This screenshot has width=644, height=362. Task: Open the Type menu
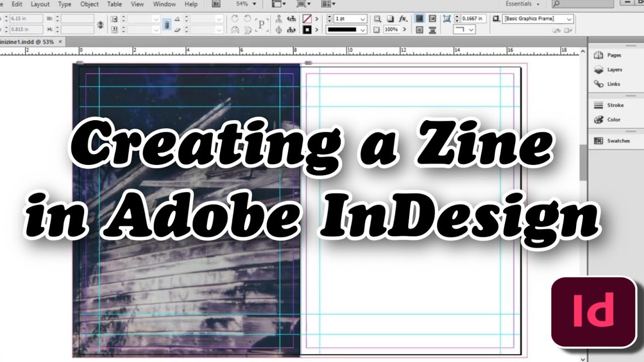[x=64, y=4]
